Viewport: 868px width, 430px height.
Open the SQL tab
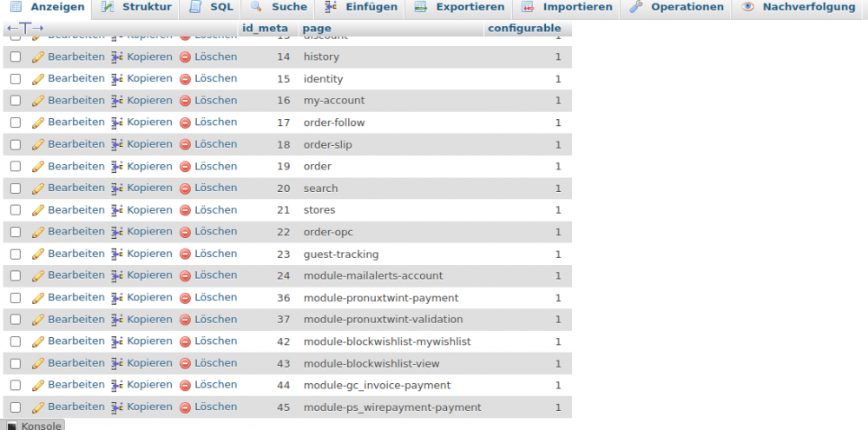(212, 8)
